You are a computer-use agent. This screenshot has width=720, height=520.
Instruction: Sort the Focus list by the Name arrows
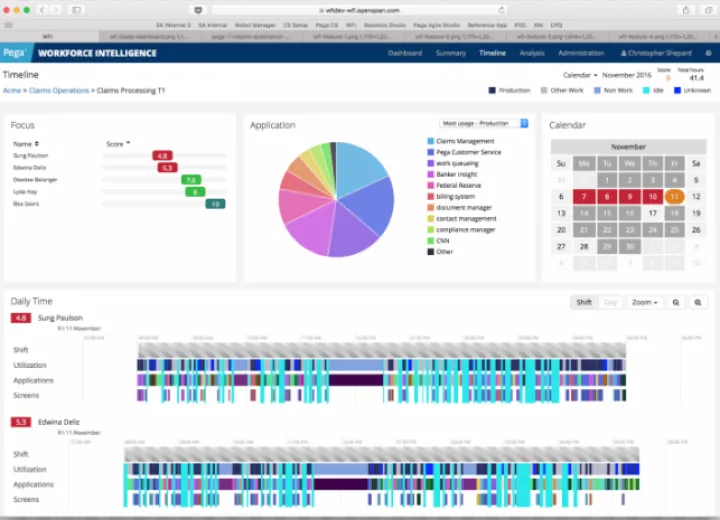tap(37, 144)
